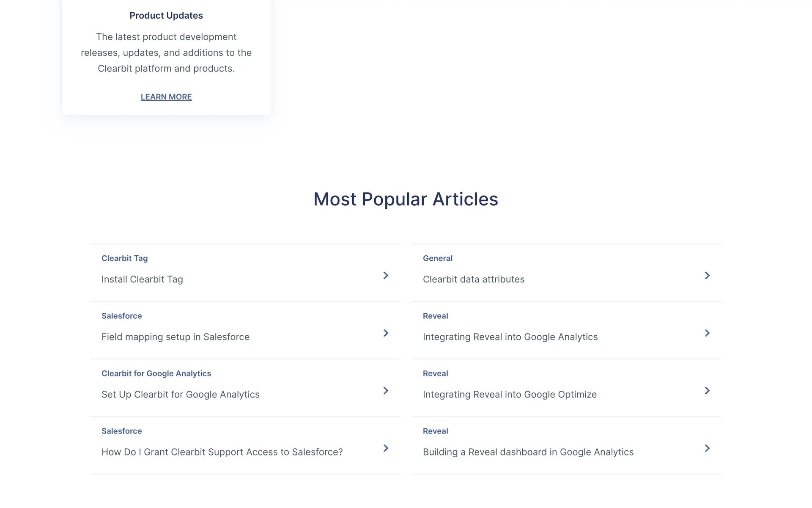Screen dimensions: 812x508
Task: Open the Learn More link under Product Updates
Action: (x=166, y=97)
